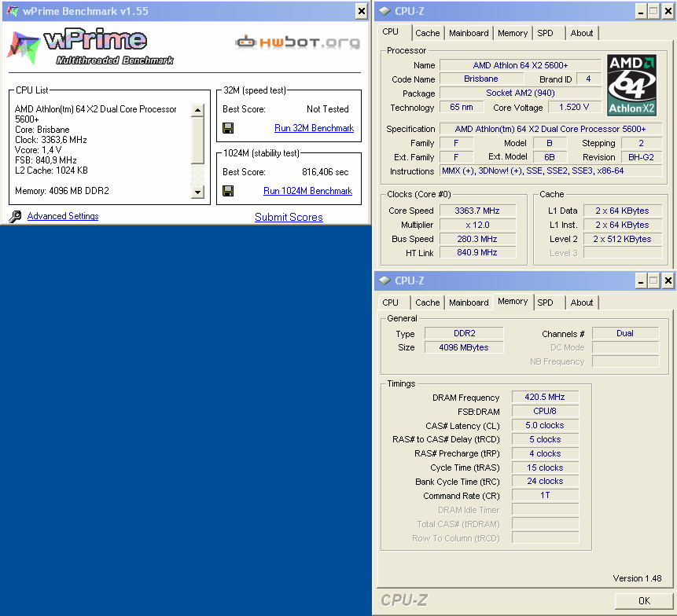Viewport: 677px width, 616px height.
Task: Click the DRAM Frequency 420.5 MHz value
Action: (545, 397)
